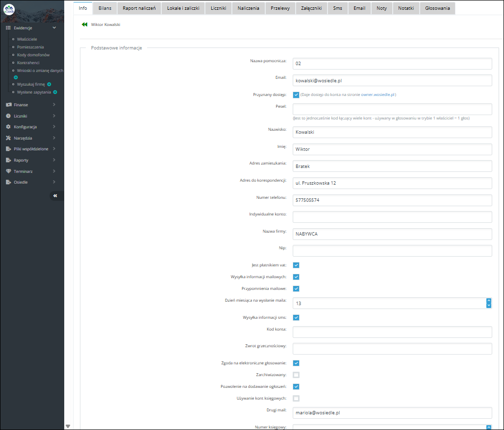Expand the Raporty sidebar menu
The width and height of the screenshot is (504, 430).
pos(32,160)
